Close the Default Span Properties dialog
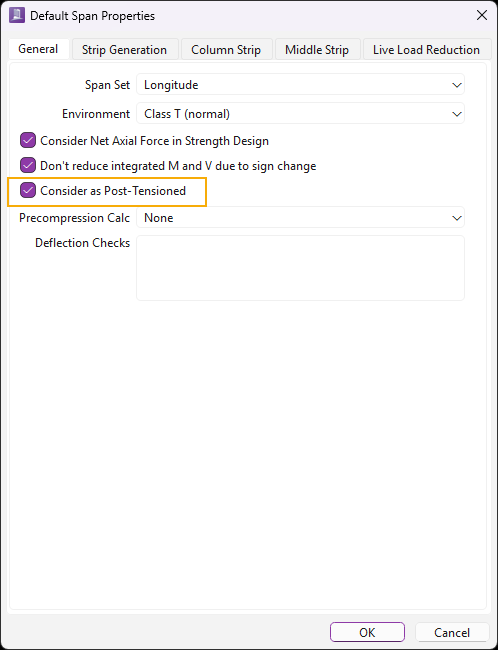The image size is (498, 650). click(x=481, y=16)
